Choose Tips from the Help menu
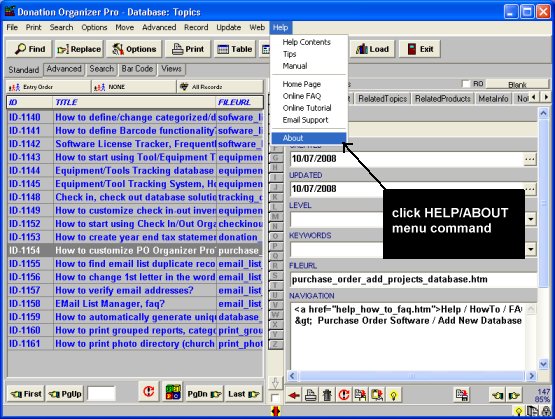The height and width of the screenshot is (419, 555). (x=289, y=54)
